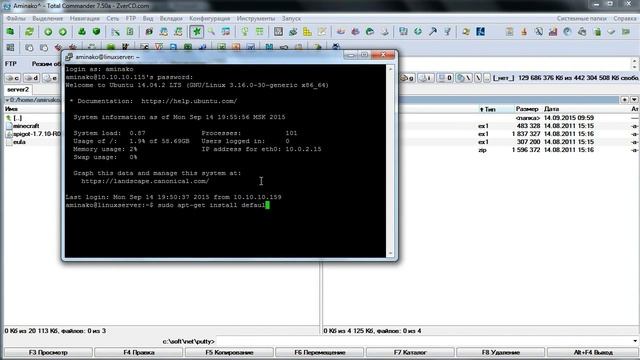Open the Вкладки menu
This screenshot has height=360, width=640.
coord(171,18)
